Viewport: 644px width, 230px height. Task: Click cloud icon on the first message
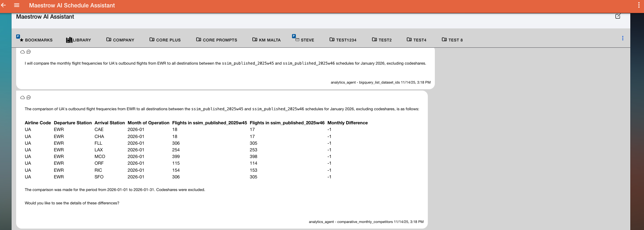[22, 52]
